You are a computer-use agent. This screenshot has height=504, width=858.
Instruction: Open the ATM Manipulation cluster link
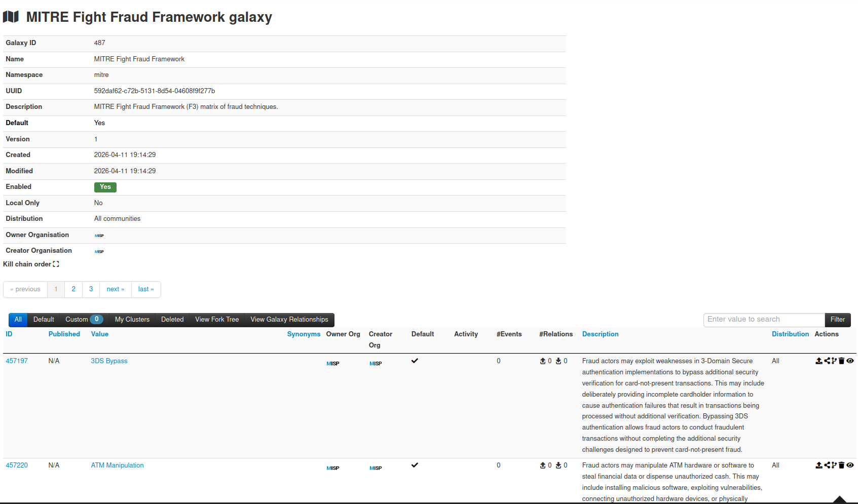click(117, 466)
